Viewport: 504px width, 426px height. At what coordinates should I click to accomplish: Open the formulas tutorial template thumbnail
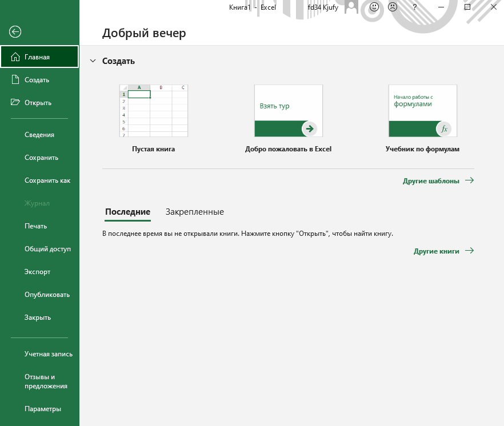(422, 111)
